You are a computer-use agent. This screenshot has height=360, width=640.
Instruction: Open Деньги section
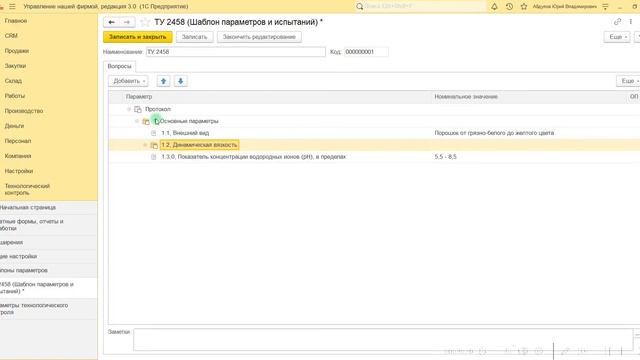14,126
